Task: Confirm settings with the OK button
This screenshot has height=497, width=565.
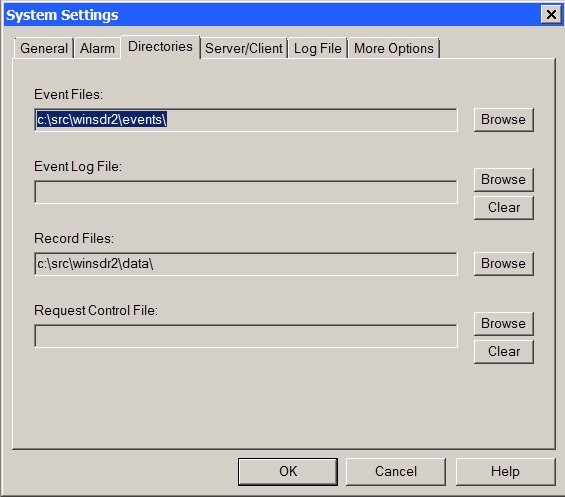Action: coord(288,472)
